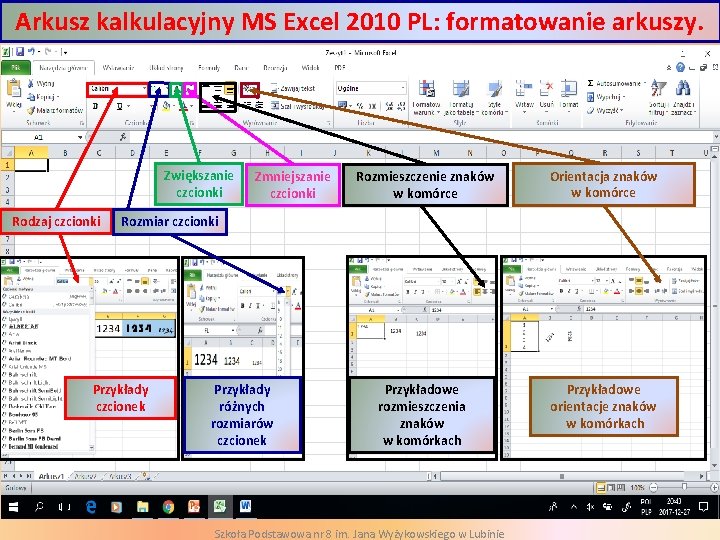The height and width of the screenshot is (540, 720).
Task: Click the increase decimal icon
Action: pyautogui.click(x=389, y=107)
